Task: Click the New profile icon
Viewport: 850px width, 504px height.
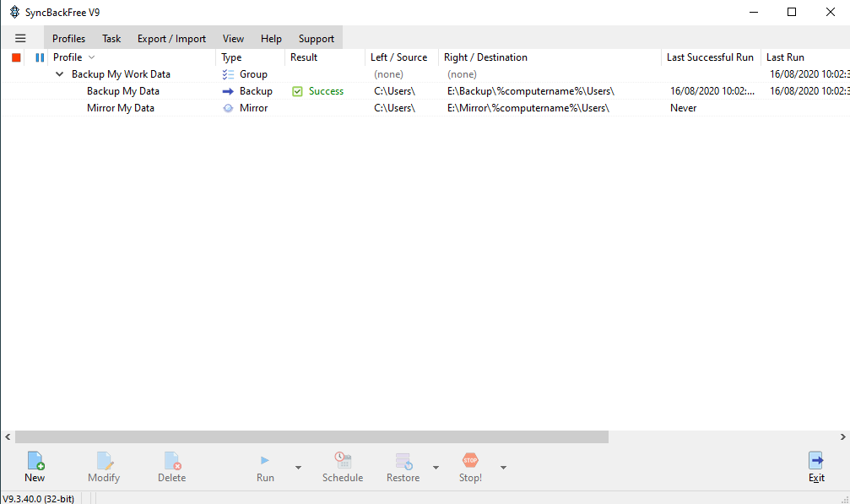Action: 35,460
